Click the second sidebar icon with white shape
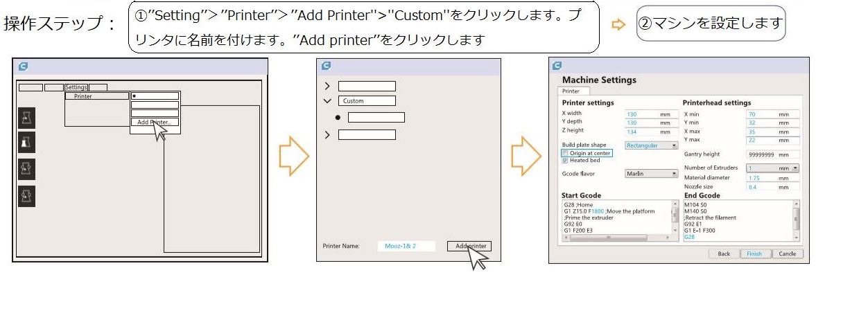868x320 pixels. [26, 143]
